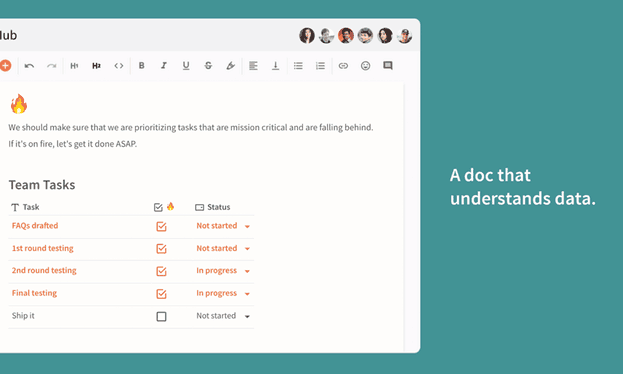Open the Ship it status dropdown
The height and width of the screenshot is (374, 623).
click(247, 317)
